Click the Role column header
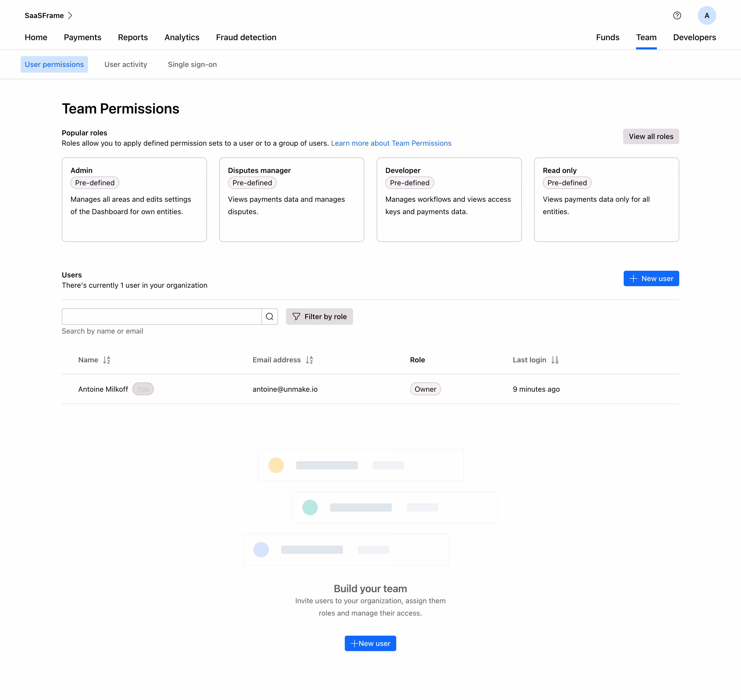 [417, 360]
